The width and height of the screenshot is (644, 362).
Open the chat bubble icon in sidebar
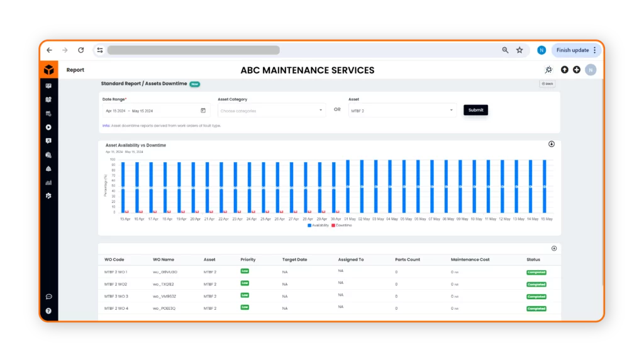click(48, 297)
